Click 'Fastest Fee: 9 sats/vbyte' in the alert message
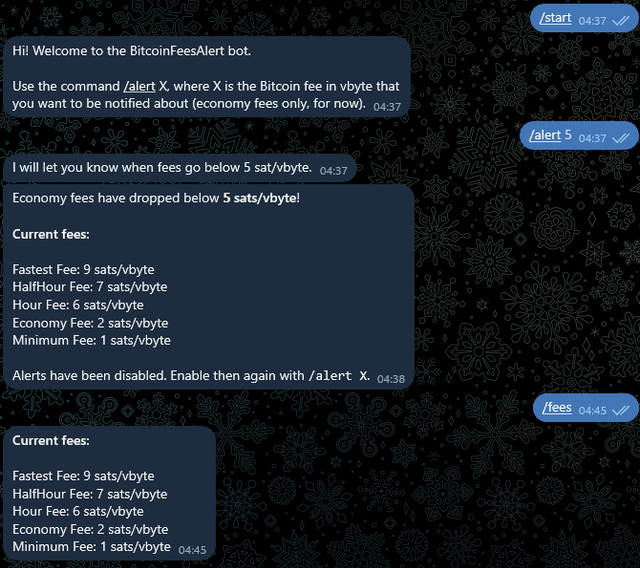 (83, 270)
